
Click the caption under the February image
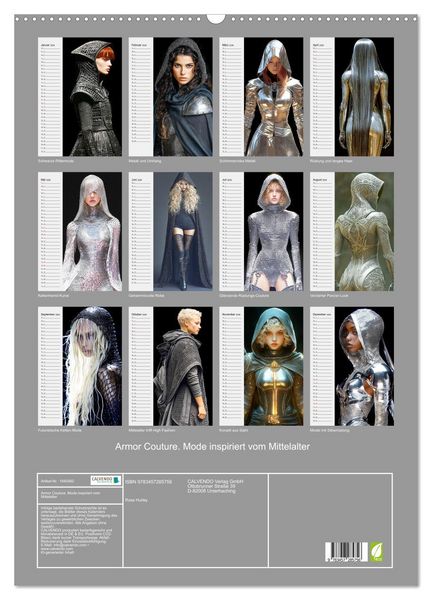click(x=145, y=161)
